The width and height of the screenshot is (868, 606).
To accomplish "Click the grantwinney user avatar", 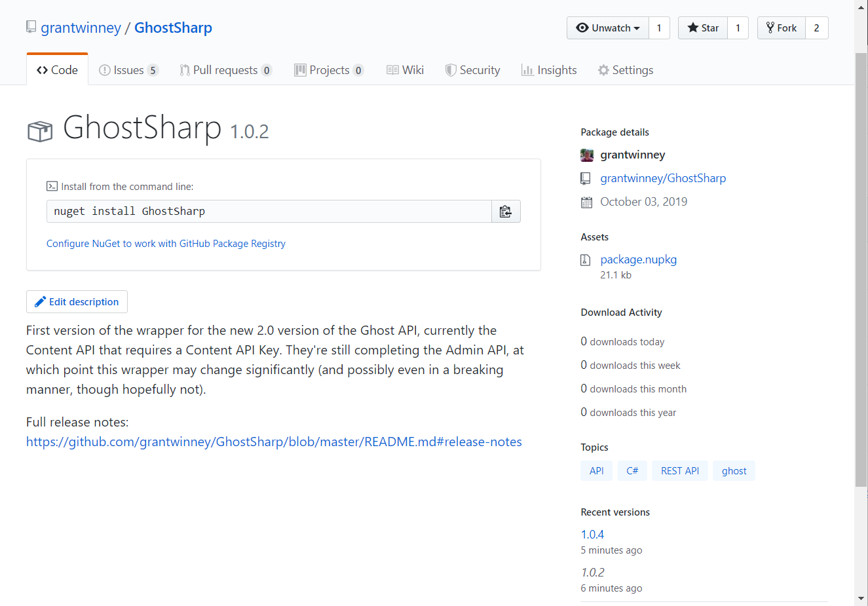I will (587, 155).
